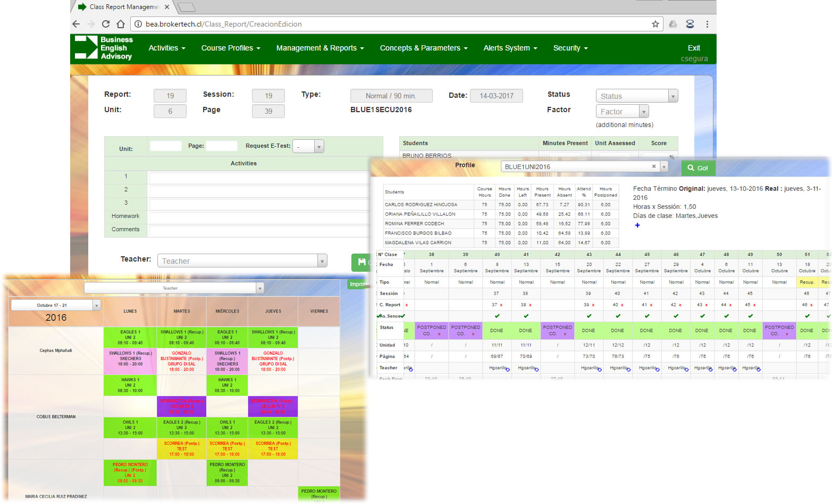The width and height of the screenshot is (832, 504).
Task: Open the Chrome three-dot menu
Action: [707, 24]
